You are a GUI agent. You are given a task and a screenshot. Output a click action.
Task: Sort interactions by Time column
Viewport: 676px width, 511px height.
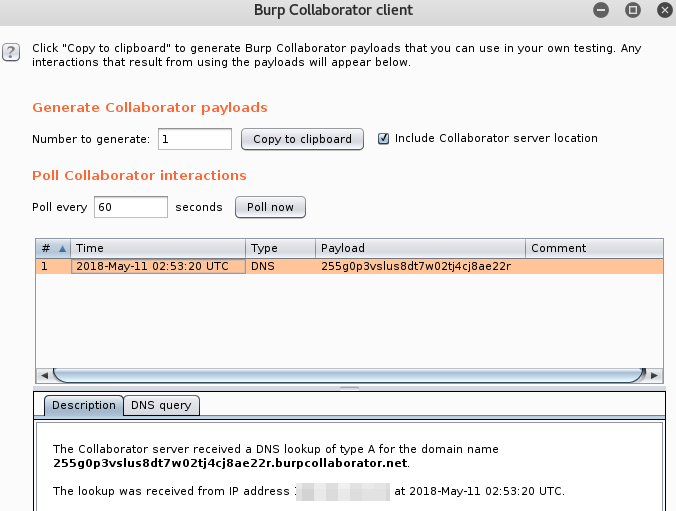(158, 248)
